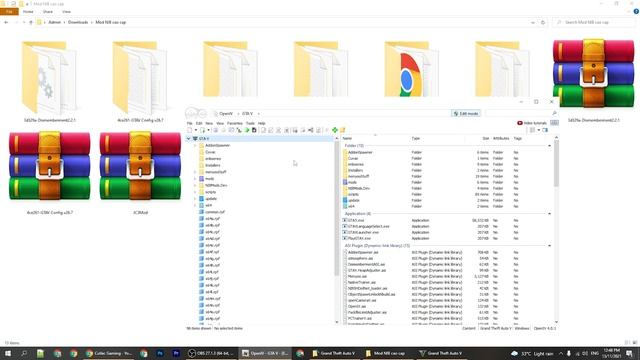The image size is (640, 360).
Task: Click the OpenIV breadcrumb in the path bar
Action: tap(225, 113)
